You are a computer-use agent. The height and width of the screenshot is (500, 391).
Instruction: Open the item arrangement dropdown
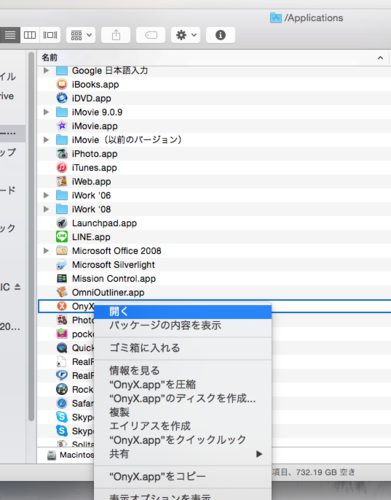(81, 35)
